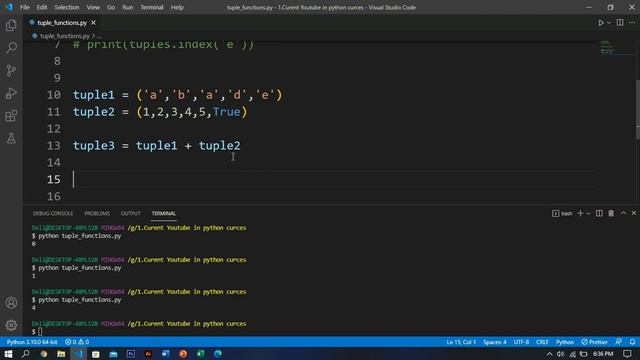Place cursor on line 13 tuple3 code
The height and width of the screenshot is (360, 640).
coord(157,146)
